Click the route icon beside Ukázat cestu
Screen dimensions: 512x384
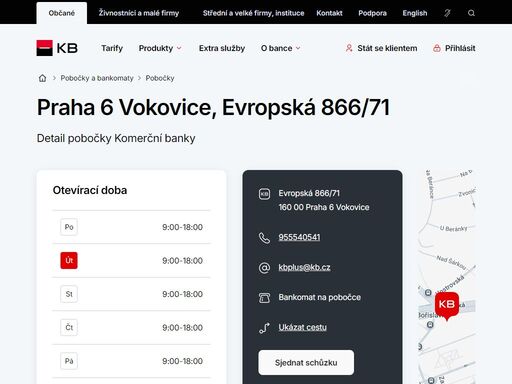[264, 328]
